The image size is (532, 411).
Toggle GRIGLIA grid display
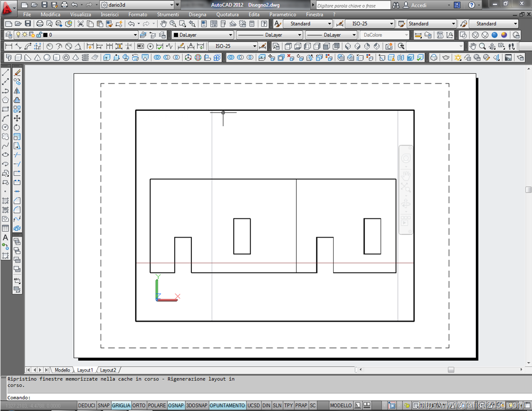tap(121, 406)
